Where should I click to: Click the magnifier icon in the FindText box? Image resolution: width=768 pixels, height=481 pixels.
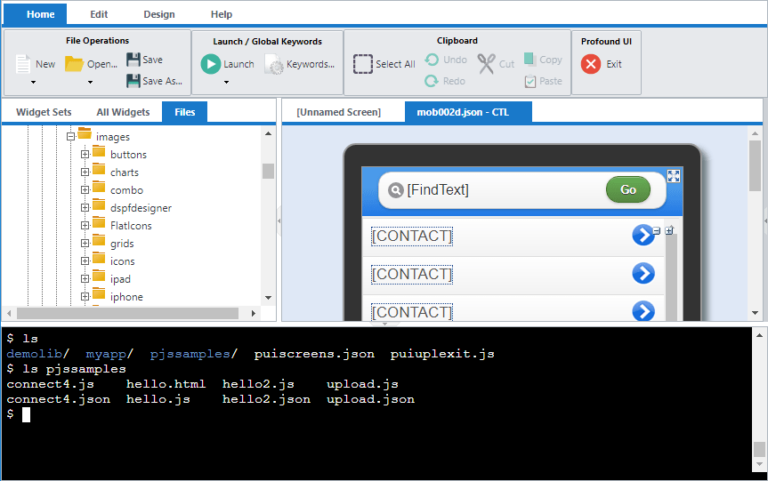(395, 190)
